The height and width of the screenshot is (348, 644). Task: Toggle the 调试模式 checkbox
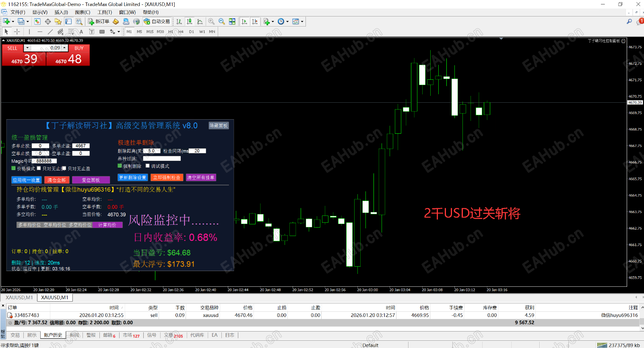coord(147,166)
